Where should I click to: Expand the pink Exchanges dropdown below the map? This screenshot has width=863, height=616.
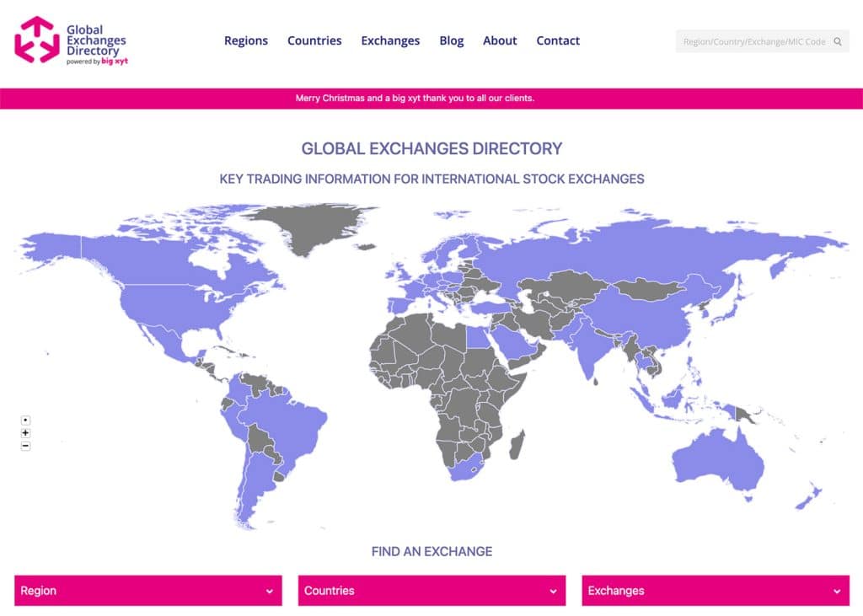tap(716, 591)
